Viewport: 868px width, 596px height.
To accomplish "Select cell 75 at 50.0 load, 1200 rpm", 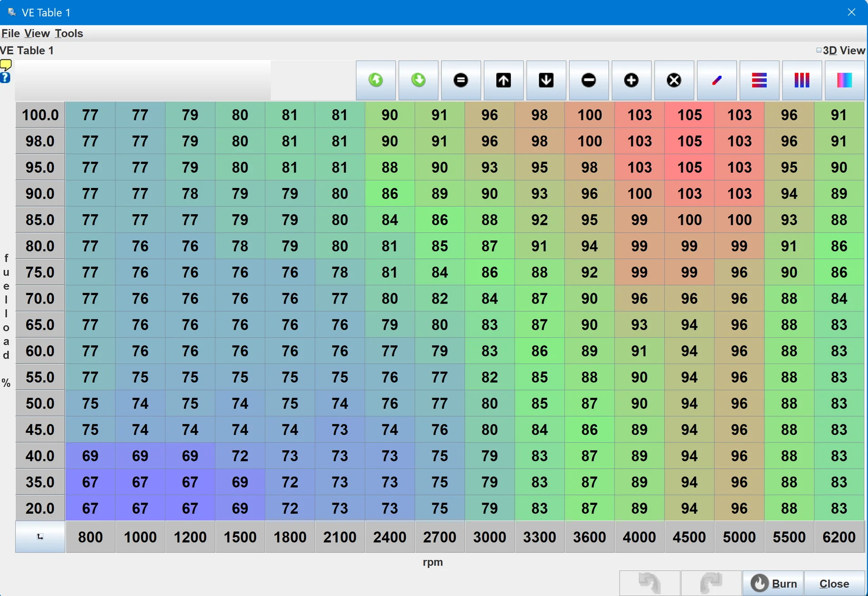I will 190,403.
